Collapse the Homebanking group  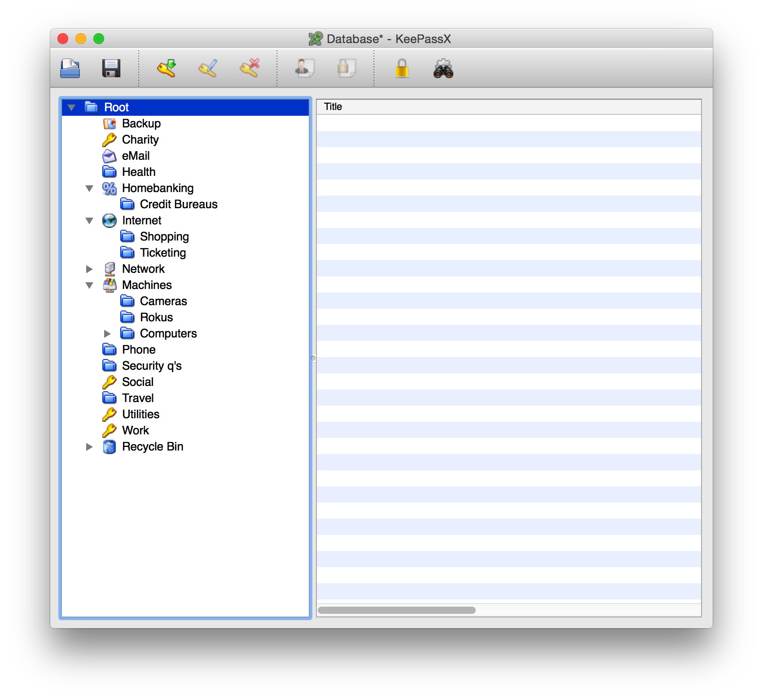(89, 188)
